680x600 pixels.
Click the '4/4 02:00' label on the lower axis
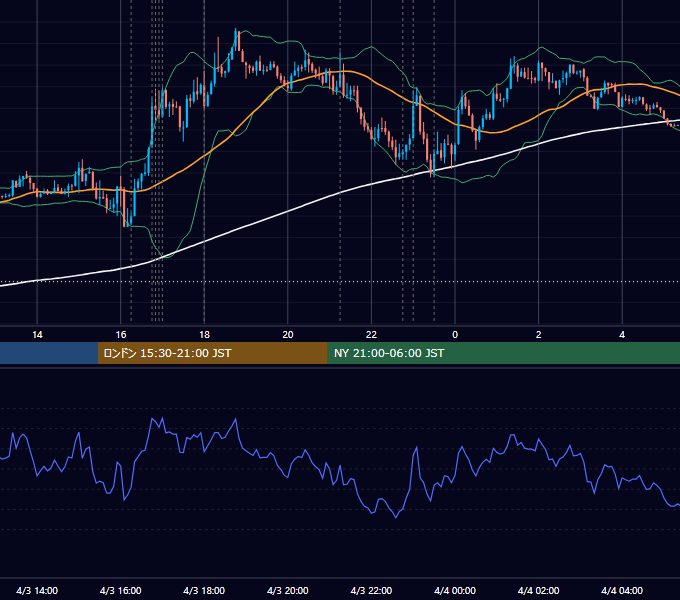(538, 590)
